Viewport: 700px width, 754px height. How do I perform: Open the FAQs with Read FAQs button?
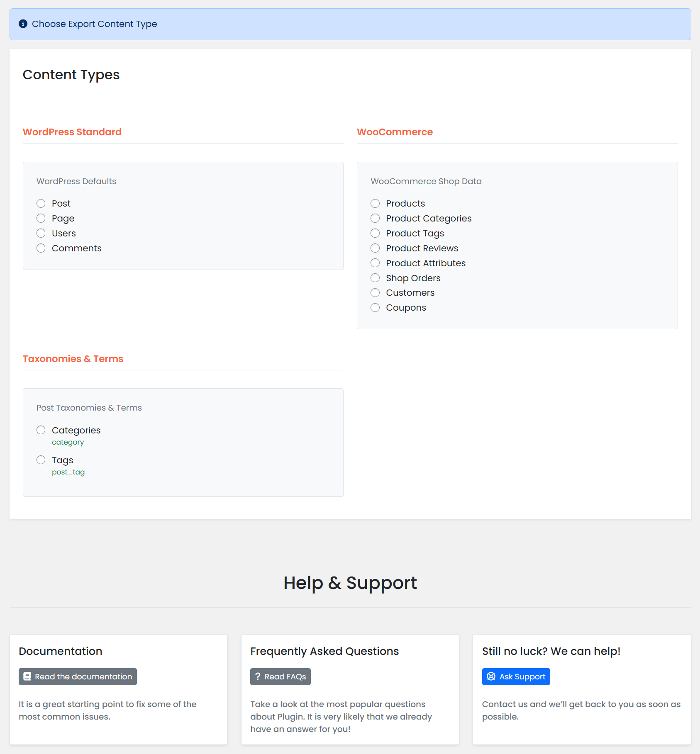280,676
